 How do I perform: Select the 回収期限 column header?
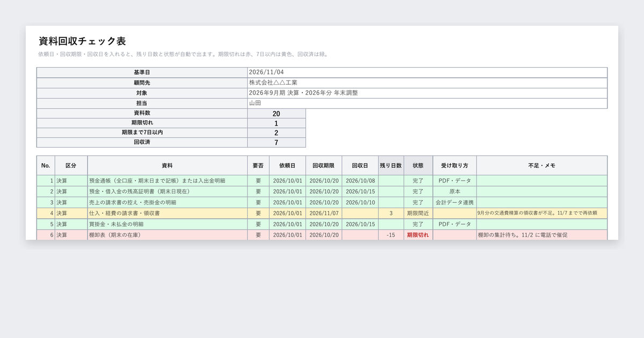324,166
